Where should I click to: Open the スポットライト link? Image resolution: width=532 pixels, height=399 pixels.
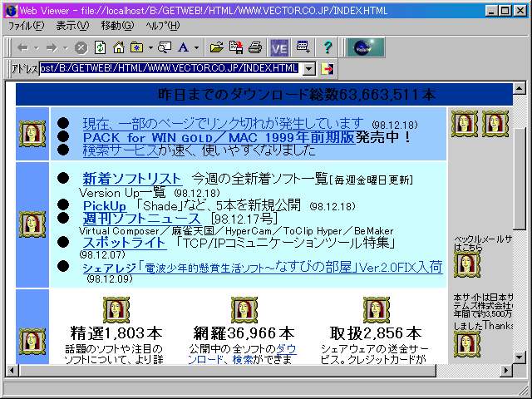(125, 243)
